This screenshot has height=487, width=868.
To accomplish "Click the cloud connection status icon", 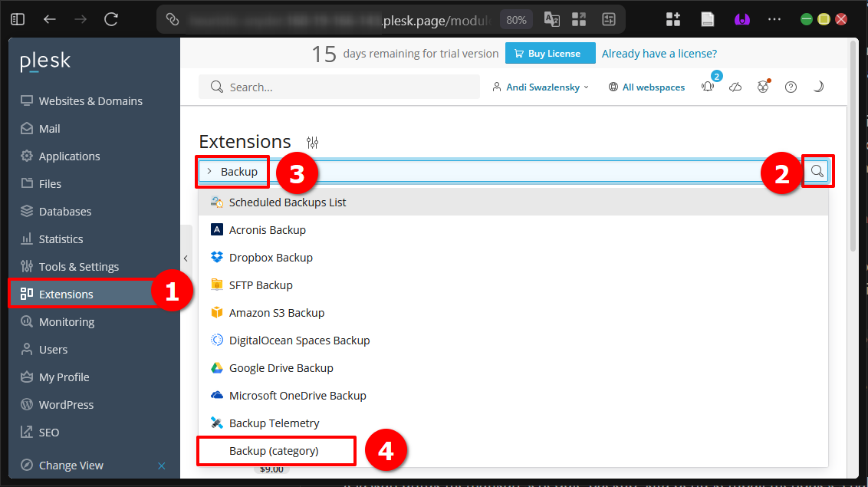I will pyautogui.click(x=735, y=87).
